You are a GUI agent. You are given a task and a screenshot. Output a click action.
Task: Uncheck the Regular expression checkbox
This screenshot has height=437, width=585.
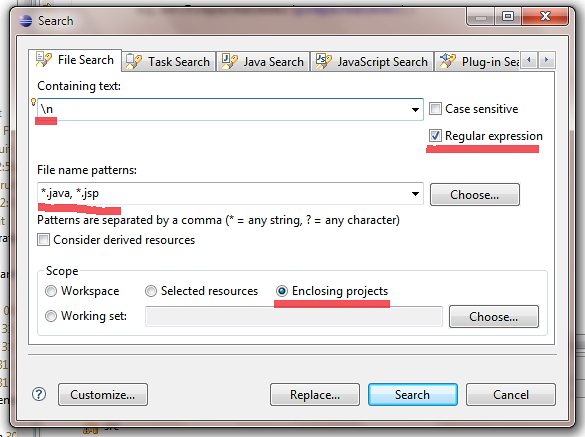[x=435, y=135]
